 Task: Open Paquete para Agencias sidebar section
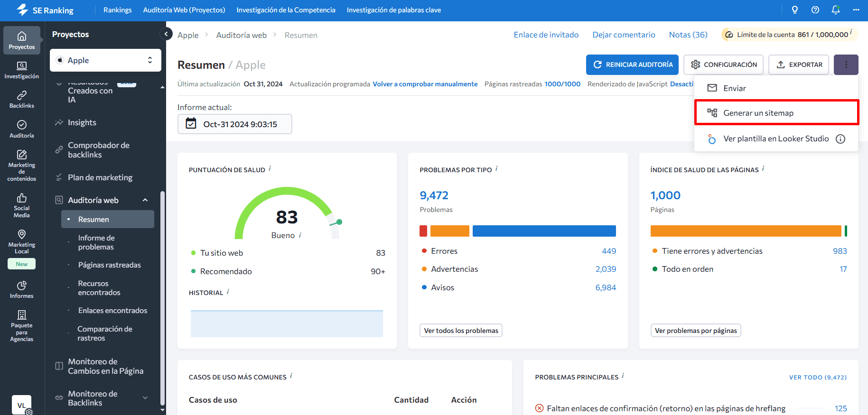click(x=22, y=326)
